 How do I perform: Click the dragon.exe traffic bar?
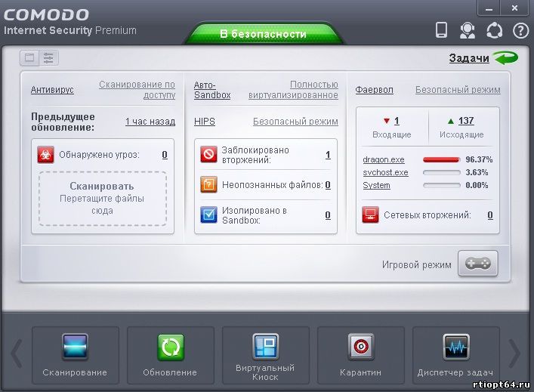[441, 159]
